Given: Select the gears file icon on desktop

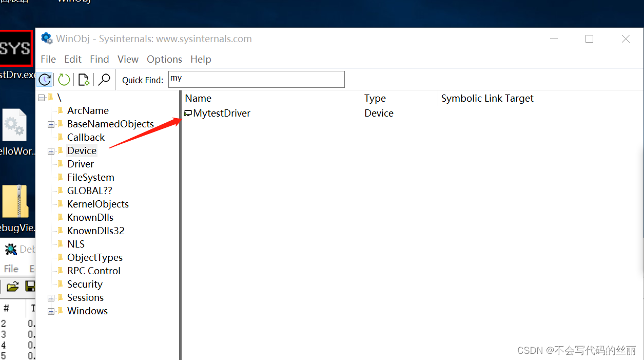Looking at the screenshot, I should click(x=14, y=125).
